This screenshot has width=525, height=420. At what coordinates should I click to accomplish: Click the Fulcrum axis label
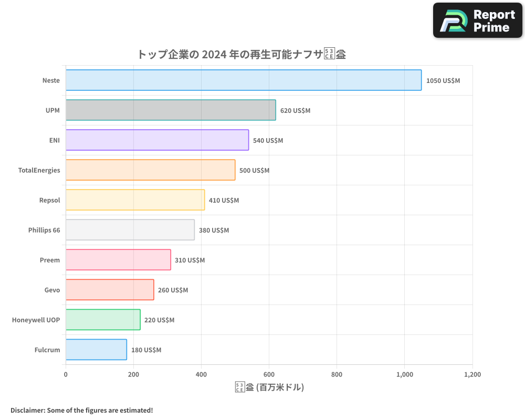pyautogui.click(x=47, y=350)
